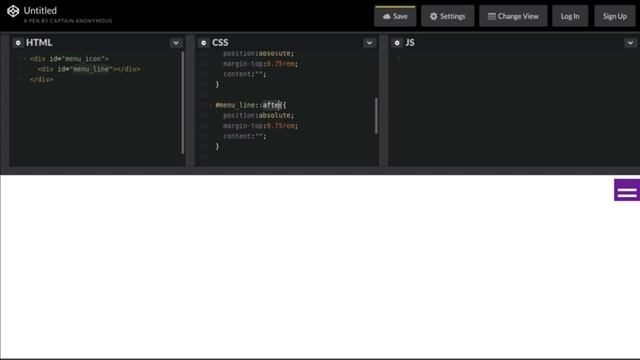Screen dimensions: 640x360
Task: Click the JS panel title
Action: 410,42
